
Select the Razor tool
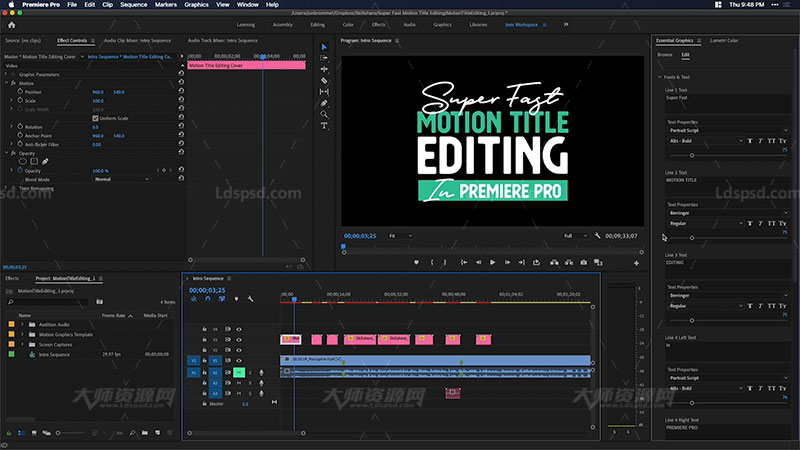tap(324, 81)
